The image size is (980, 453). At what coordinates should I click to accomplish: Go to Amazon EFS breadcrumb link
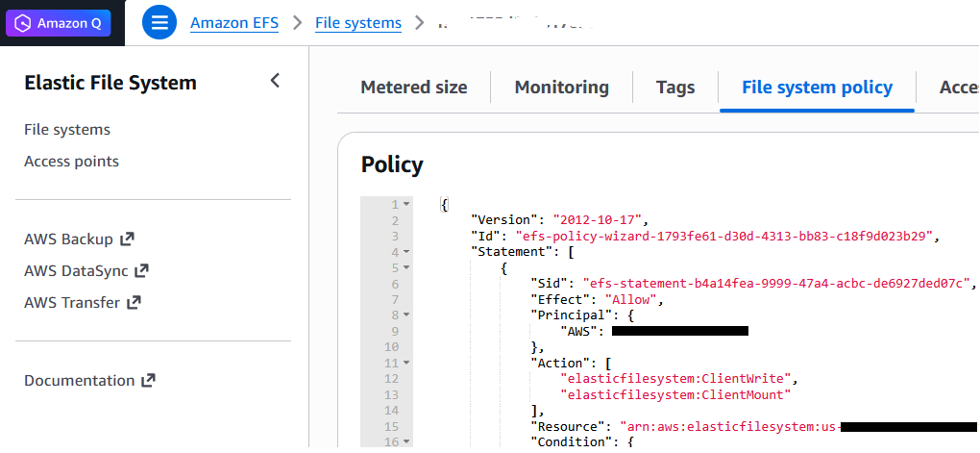click(234, 23)
